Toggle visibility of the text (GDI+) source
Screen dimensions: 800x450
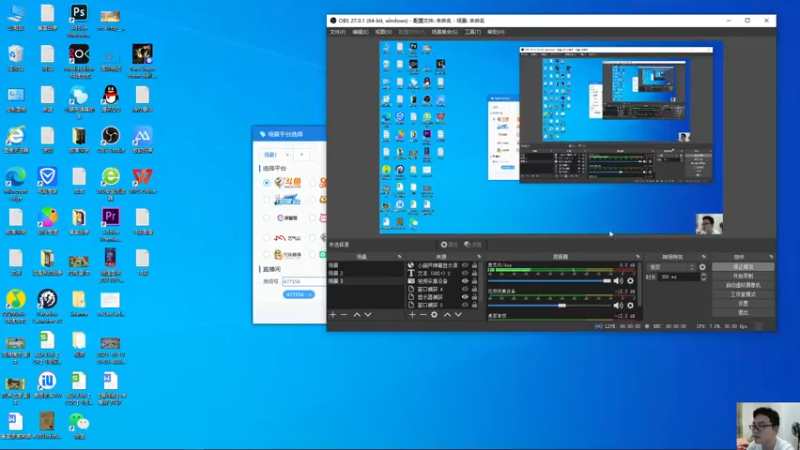tap(465, 273)
